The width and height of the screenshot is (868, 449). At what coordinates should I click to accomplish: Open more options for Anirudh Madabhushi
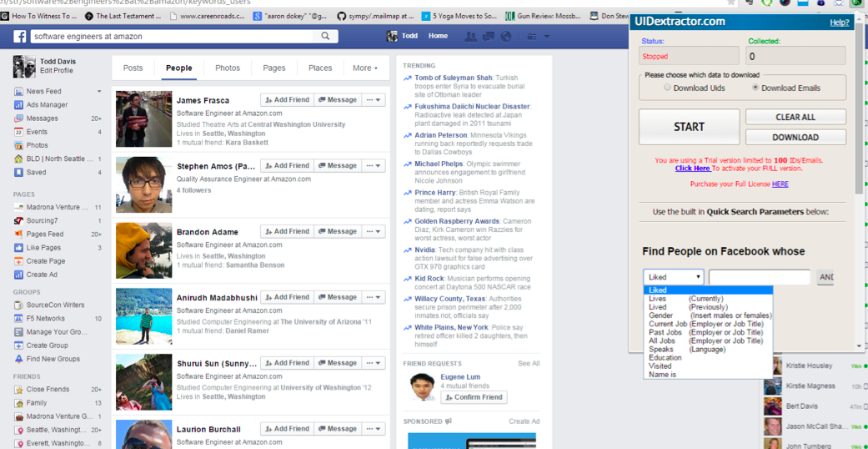point(373,297)
